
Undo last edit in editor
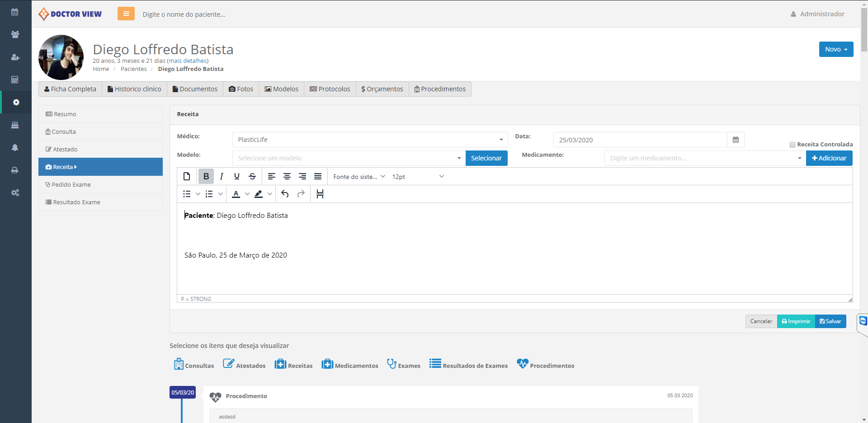pos(285,194)
